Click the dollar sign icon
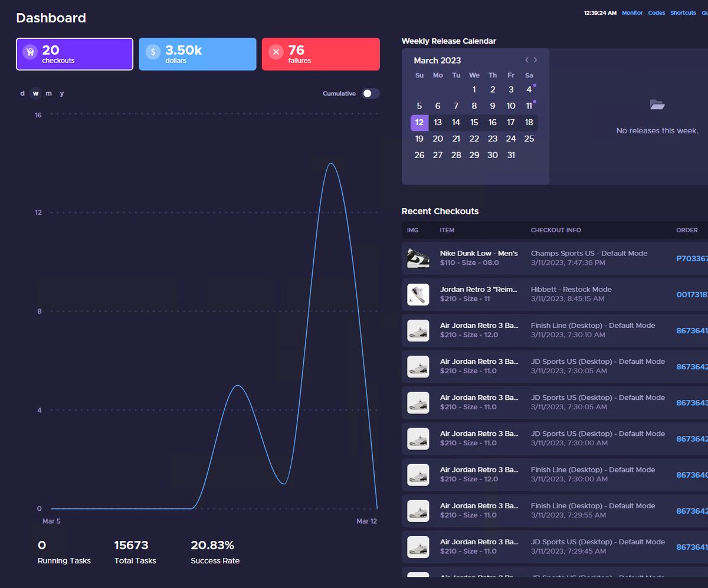Screen dimensions: 708x588 [x=153, y=52]
